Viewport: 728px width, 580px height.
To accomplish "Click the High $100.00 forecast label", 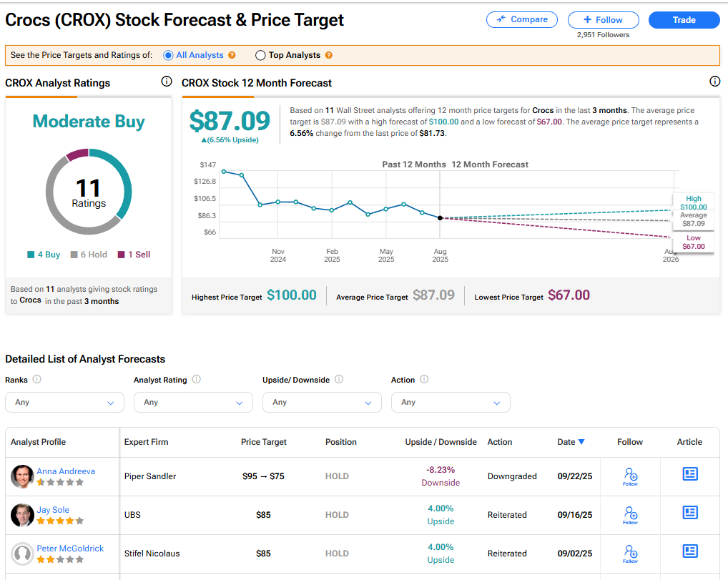I will pos(694,203).
